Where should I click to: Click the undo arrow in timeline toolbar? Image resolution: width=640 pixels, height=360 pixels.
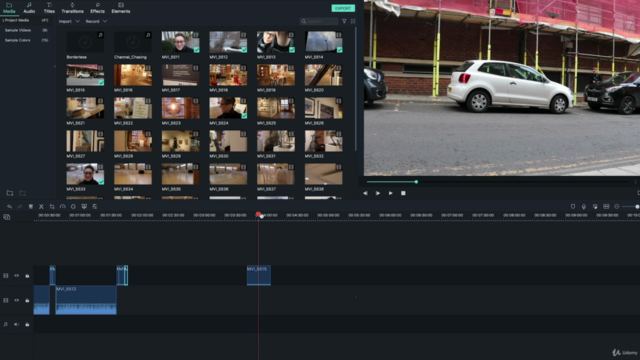pyautogui.click(x=9, y=207)
